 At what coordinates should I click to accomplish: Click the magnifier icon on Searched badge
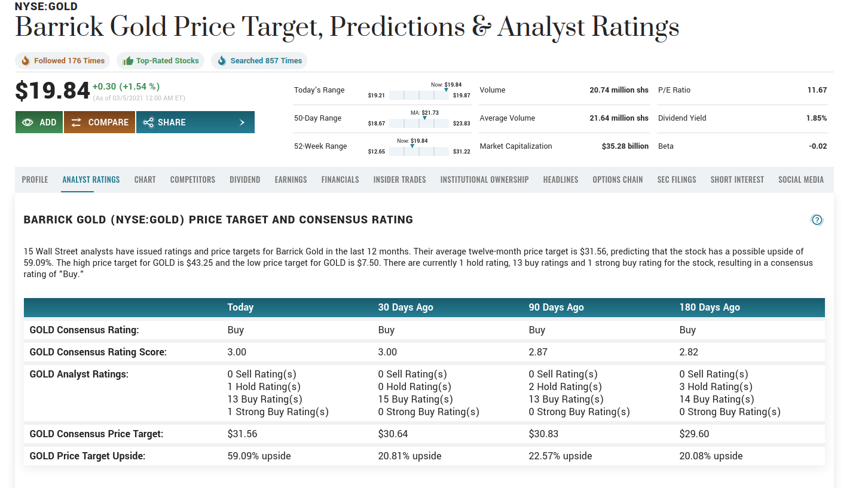coord(221,60)
